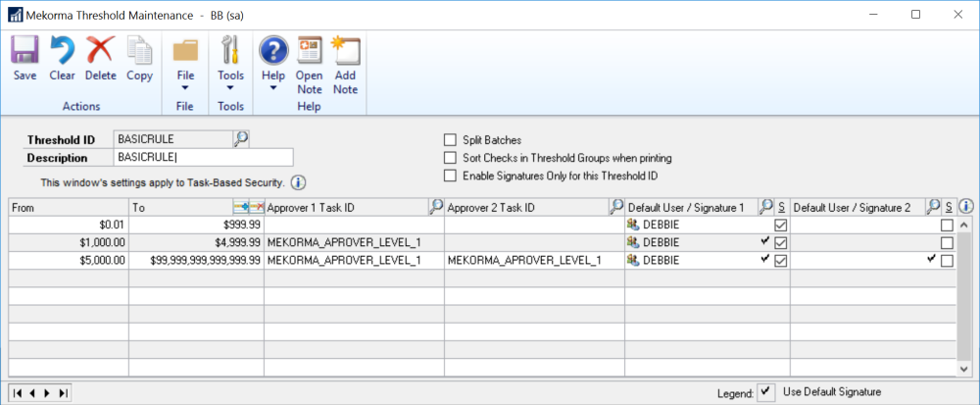Click the Clear undo arrow icon

tap(62, 51)
